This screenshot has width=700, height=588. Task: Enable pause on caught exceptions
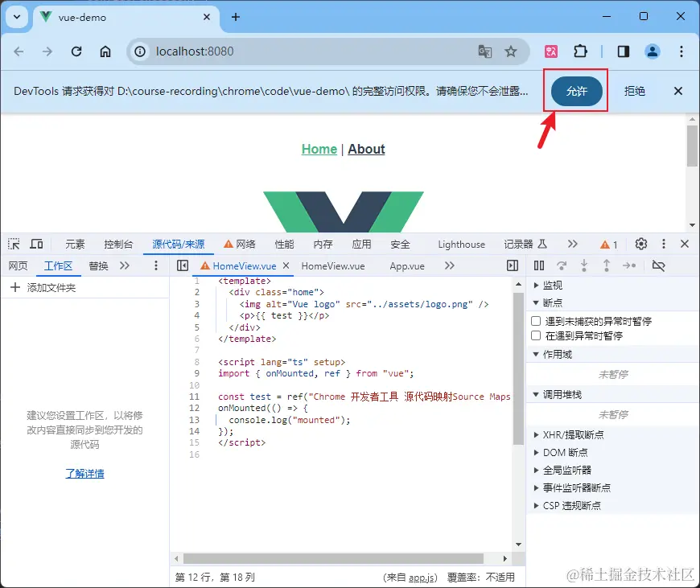coord(536,335)
